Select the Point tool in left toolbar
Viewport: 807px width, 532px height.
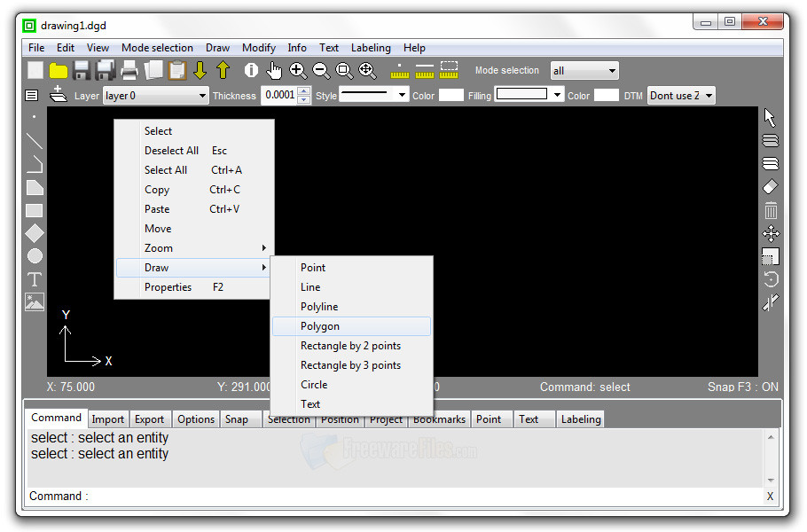[x=35, y=117]
